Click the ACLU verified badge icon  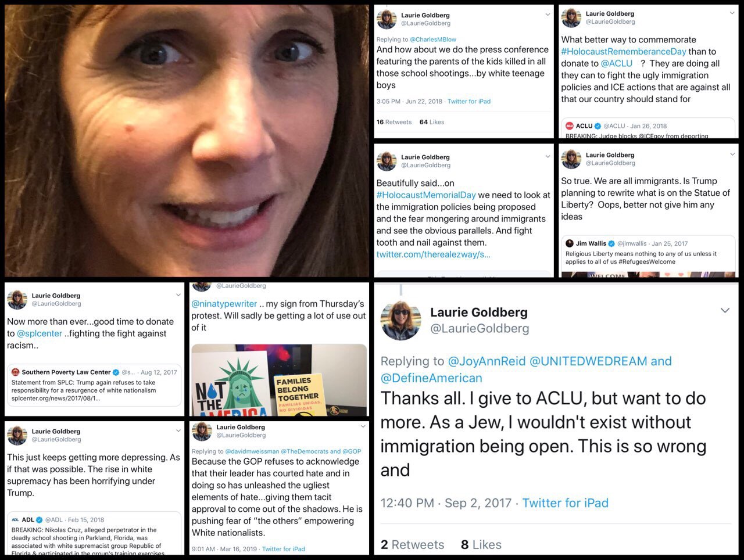(x=598, y=125)
